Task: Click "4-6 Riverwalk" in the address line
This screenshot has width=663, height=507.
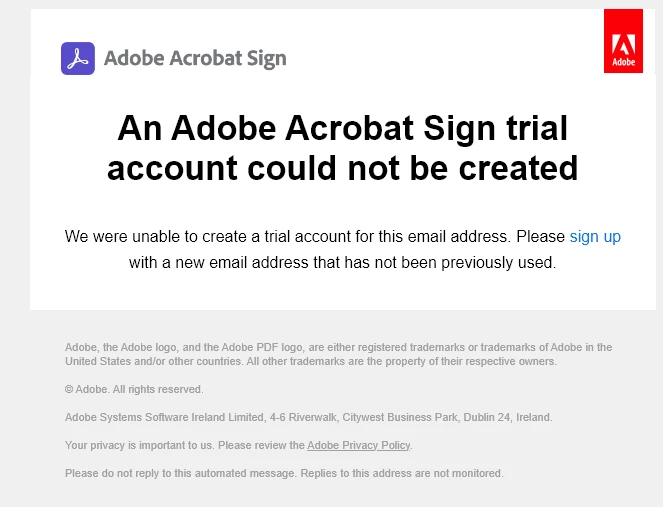Action: [x=303, y=417]
